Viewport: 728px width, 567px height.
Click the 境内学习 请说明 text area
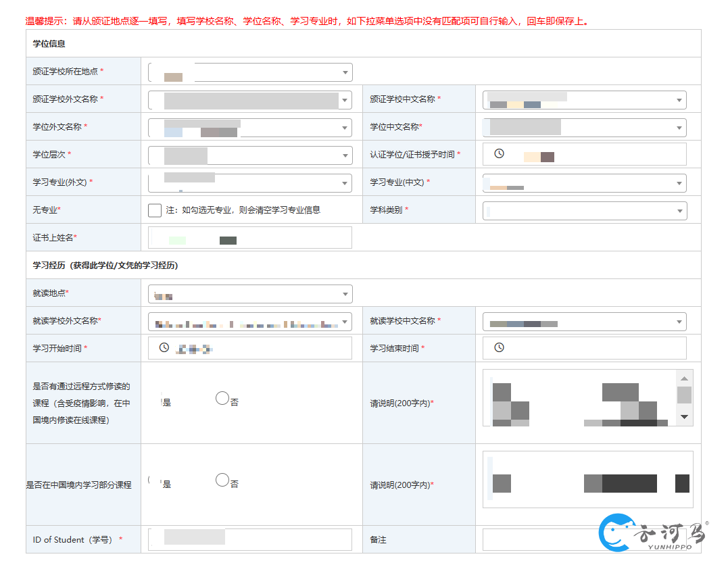[x=588, y=479]
